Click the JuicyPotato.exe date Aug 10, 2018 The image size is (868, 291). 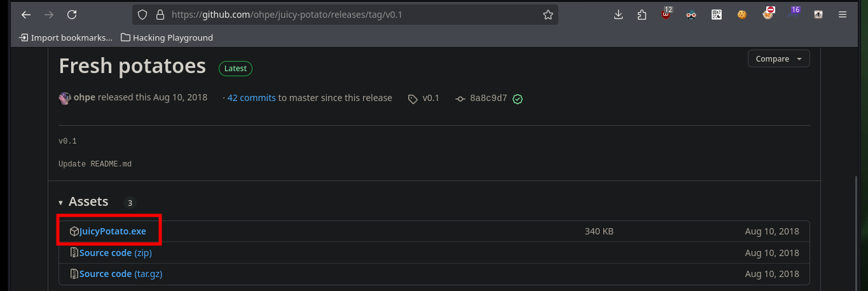[772, 231]
